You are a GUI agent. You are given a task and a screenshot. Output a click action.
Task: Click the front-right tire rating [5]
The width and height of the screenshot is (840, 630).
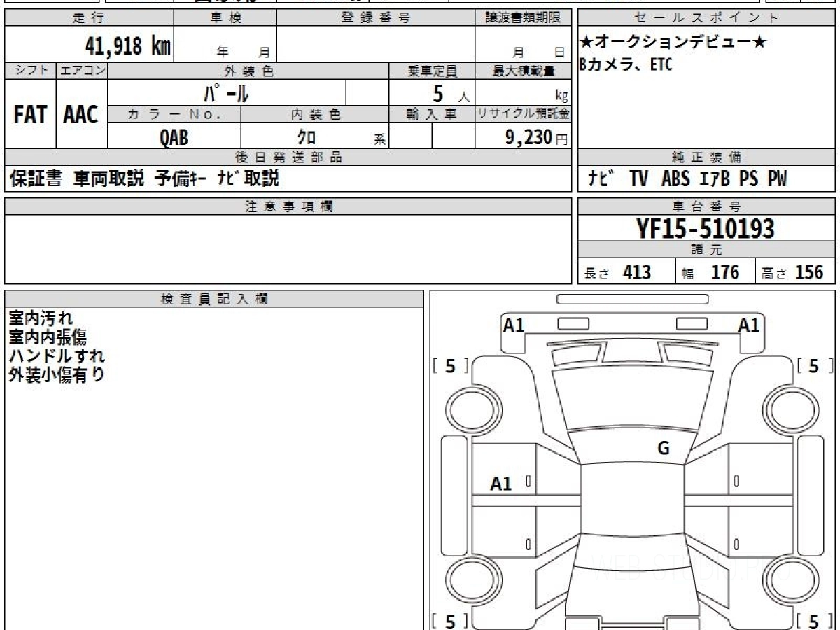(x=814, y=365)
